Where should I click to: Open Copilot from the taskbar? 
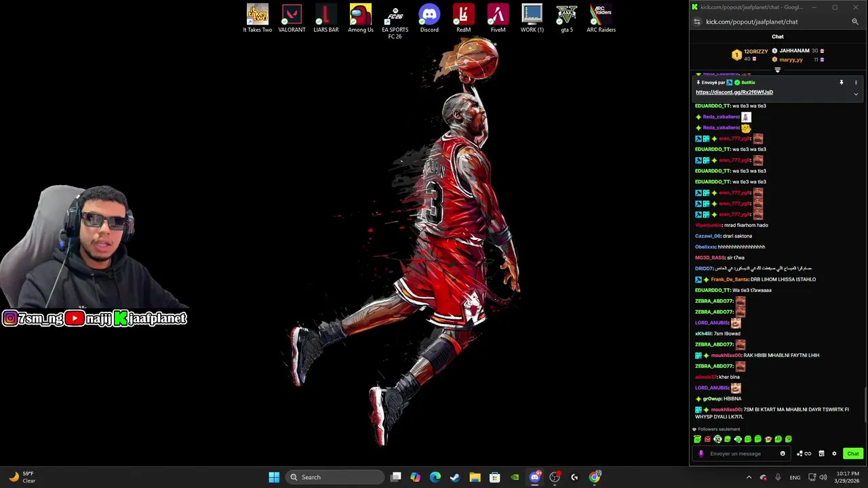coord(416,477)
